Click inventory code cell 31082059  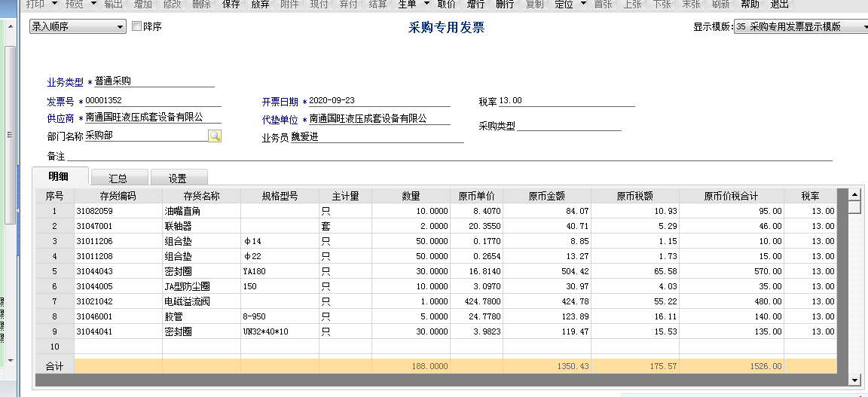pyautogui.click(x=118, y=211)
